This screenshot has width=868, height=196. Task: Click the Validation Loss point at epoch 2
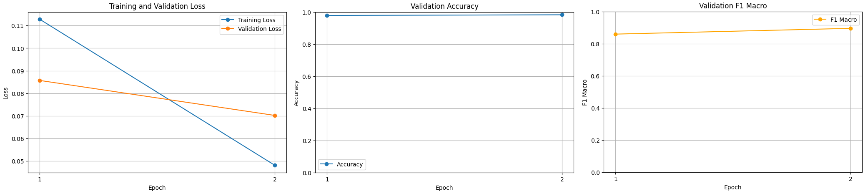coord(275,116)
